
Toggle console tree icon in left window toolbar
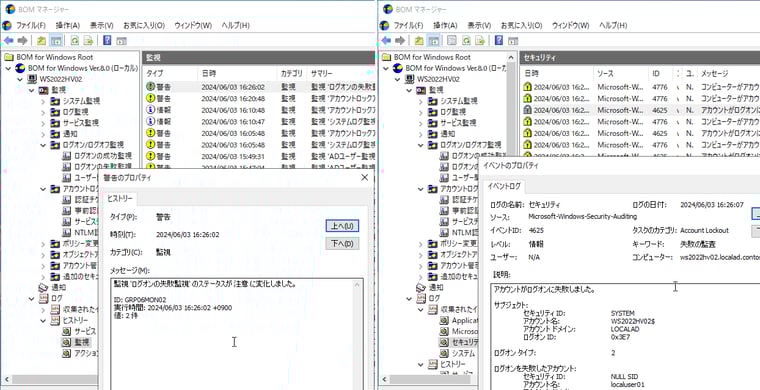(x=56, y=41)
